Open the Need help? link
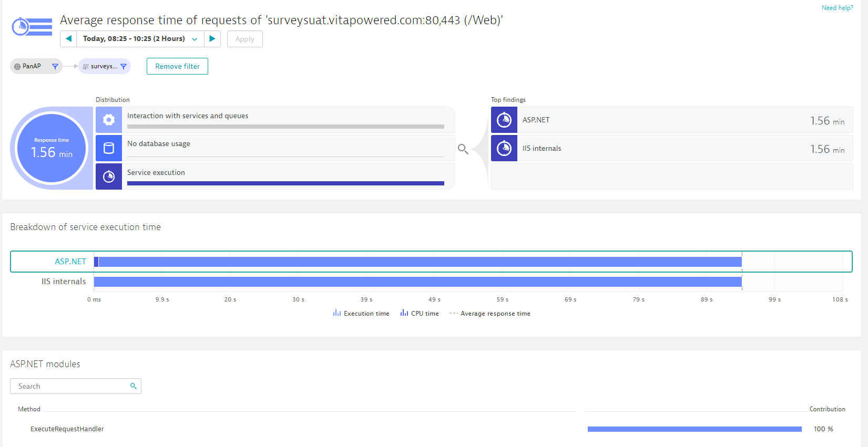Image resolution: width=868 pixels, height=447 pixels. tap(837, 8)
